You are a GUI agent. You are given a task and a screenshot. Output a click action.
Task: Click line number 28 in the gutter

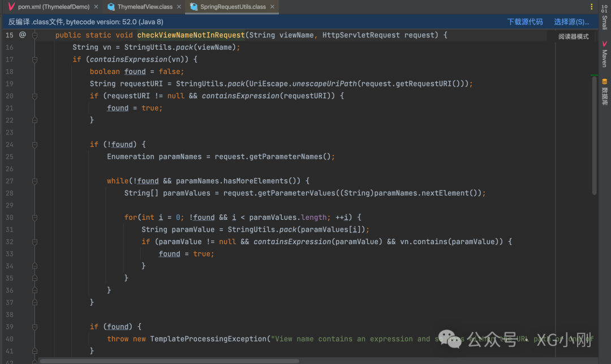coord(10,193)
